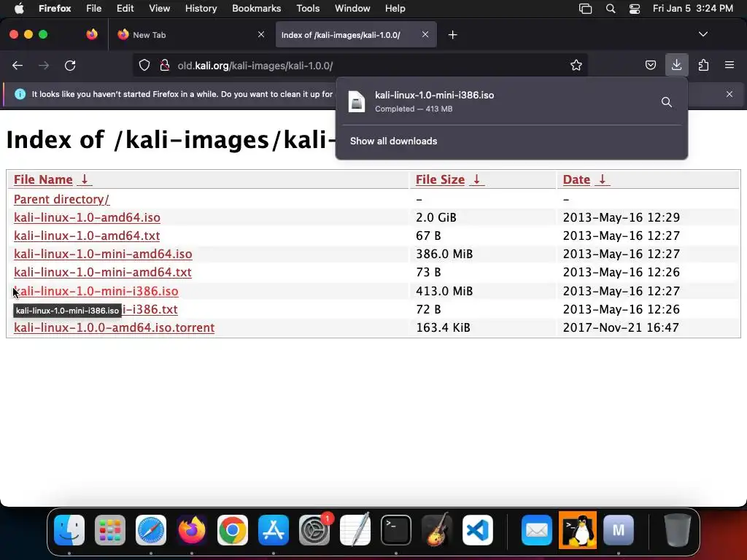The image size is (747, 560).
Task: Sort the listing by Date
Action: click(585, 179)
